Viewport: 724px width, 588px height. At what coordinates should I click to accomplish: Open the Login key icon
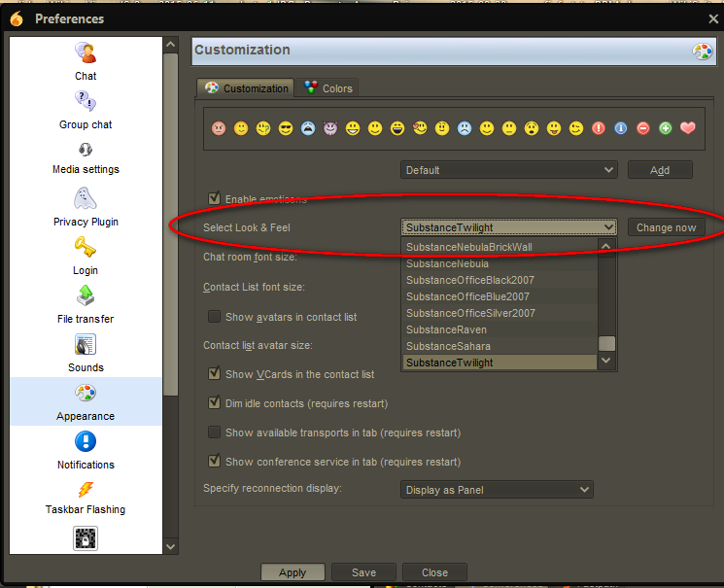pyautogui.click(x=86, y=248)
